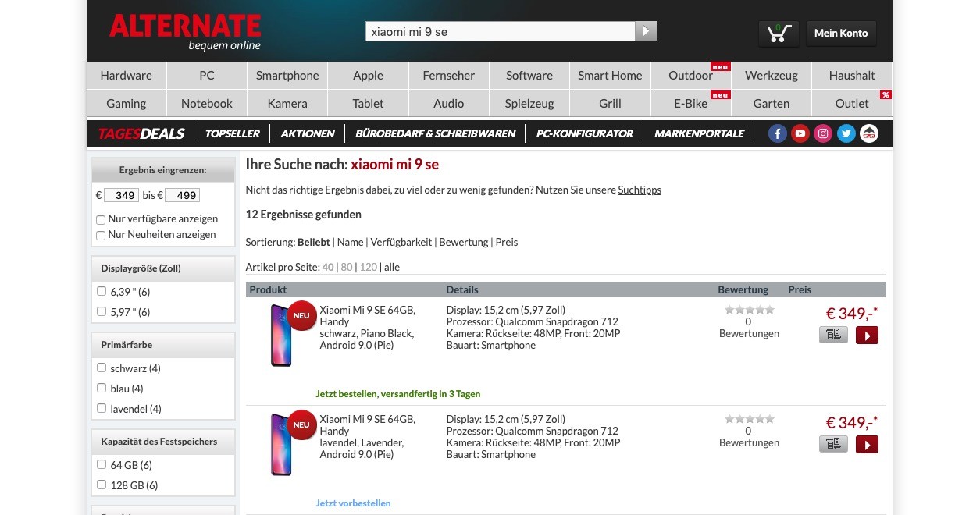980x515 pixels.
Task: Open the Gaming category
Action: pyautogui.click(x=127, y=103)
